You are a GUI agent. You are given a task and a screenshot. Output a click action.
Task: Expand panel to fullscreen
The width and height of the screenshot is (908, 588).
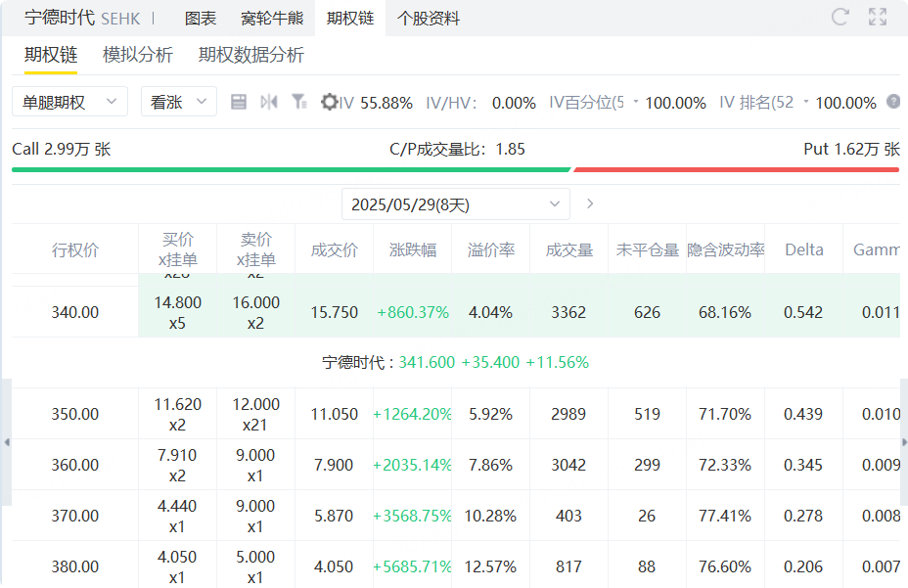click(878, 17)
